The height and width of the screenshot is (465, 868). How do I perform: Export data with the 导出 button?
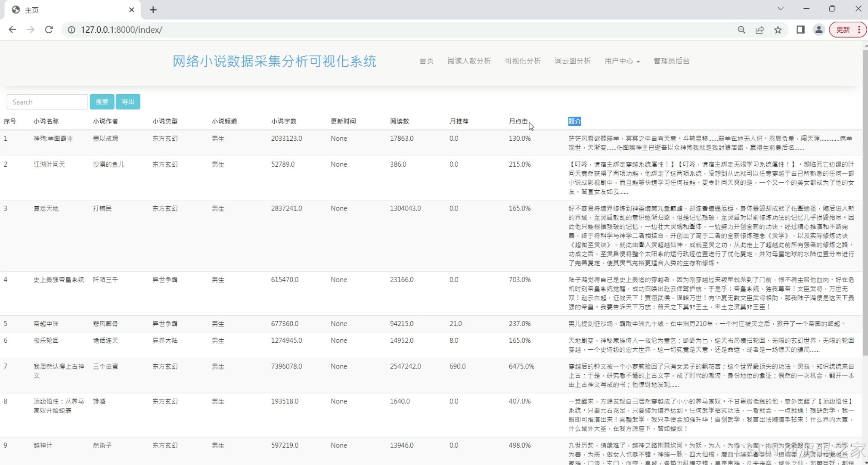click(128, 102)
